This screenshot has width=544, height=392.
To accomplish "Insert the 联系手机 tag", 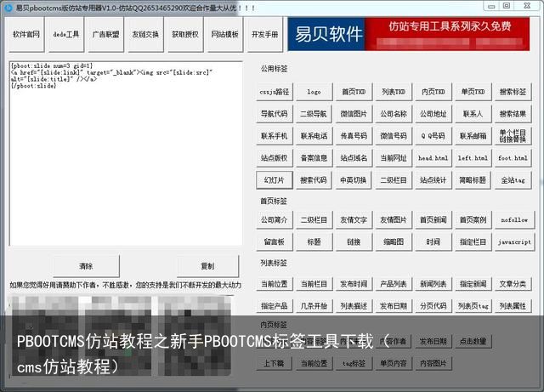I will [275, 136].
